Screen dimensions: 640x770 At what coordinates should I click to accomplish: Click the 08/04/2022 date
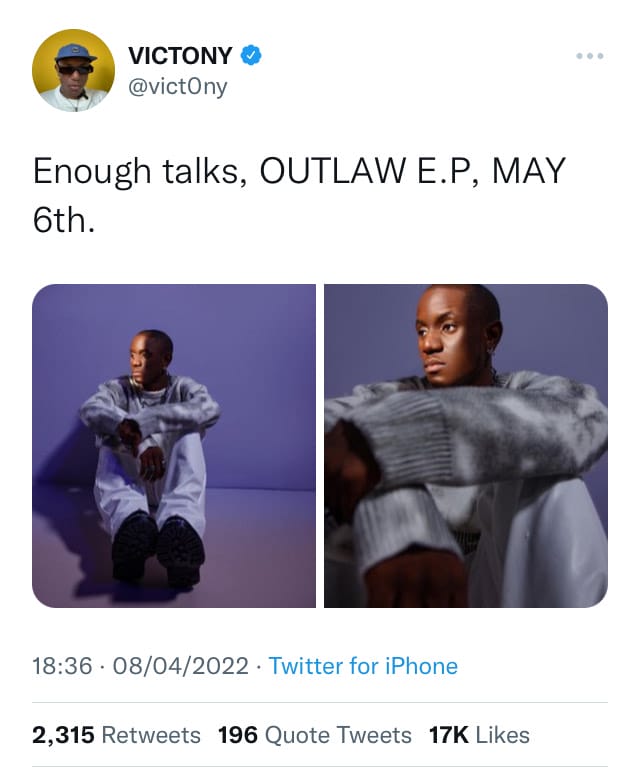[181, 666]
